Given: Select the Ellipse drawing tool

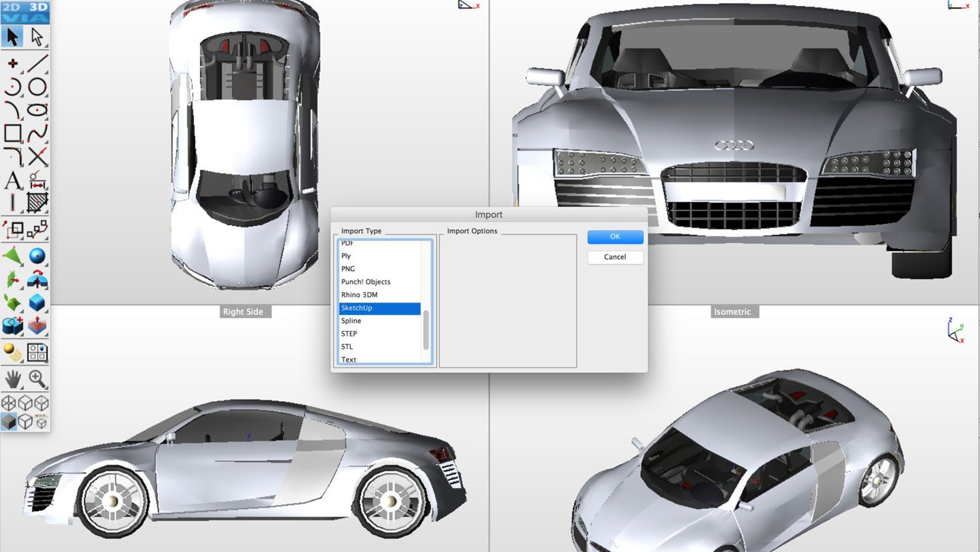Looking at the screenshot, I should [37, 110].
